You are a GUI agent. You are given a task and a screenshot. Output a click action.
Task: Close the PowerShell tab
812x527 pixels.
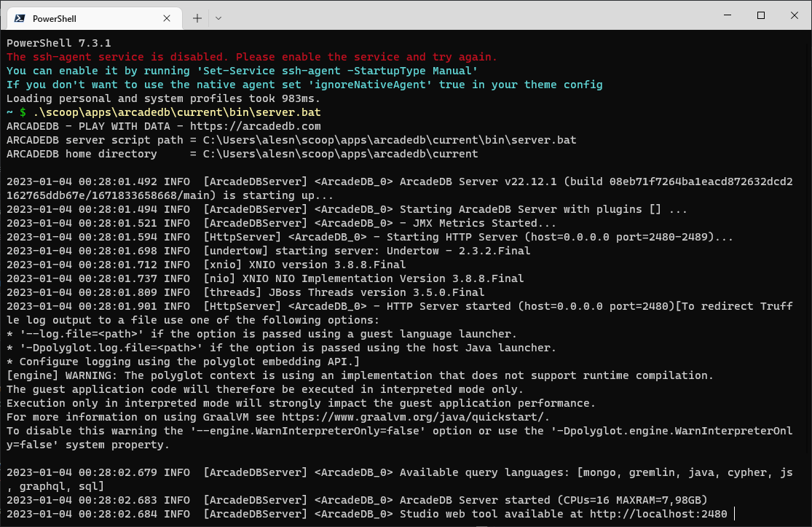(167, 18)
